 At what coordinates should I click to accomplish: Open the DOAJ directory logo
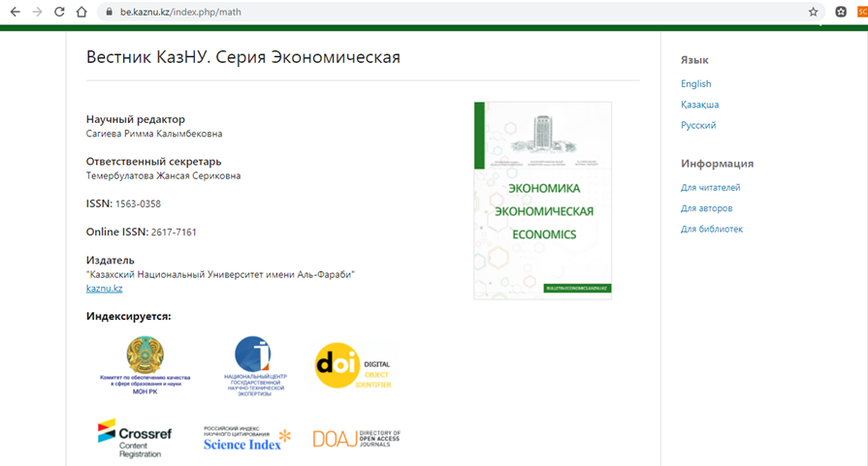(356, 438)
